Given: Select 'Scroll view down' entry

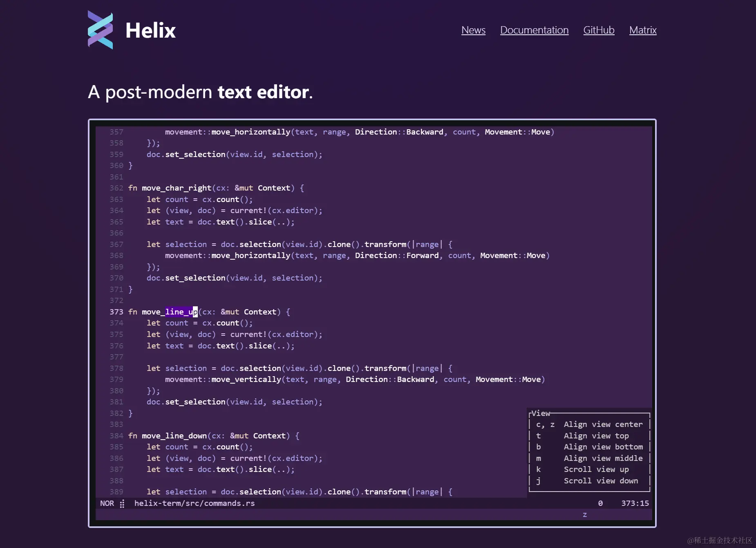Looking at the screenshot, I should [x=601, y=481].
